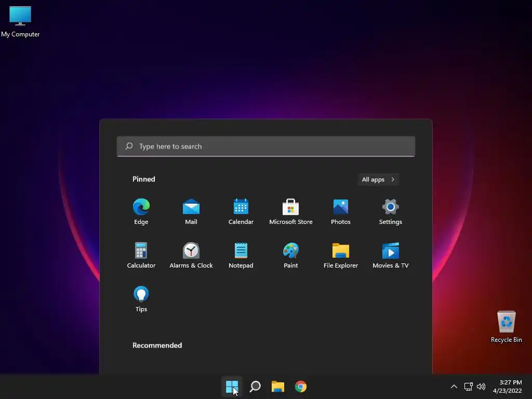Launch Notepad
This screenshot has height=399, width=532.
click(x=241, y=256)
